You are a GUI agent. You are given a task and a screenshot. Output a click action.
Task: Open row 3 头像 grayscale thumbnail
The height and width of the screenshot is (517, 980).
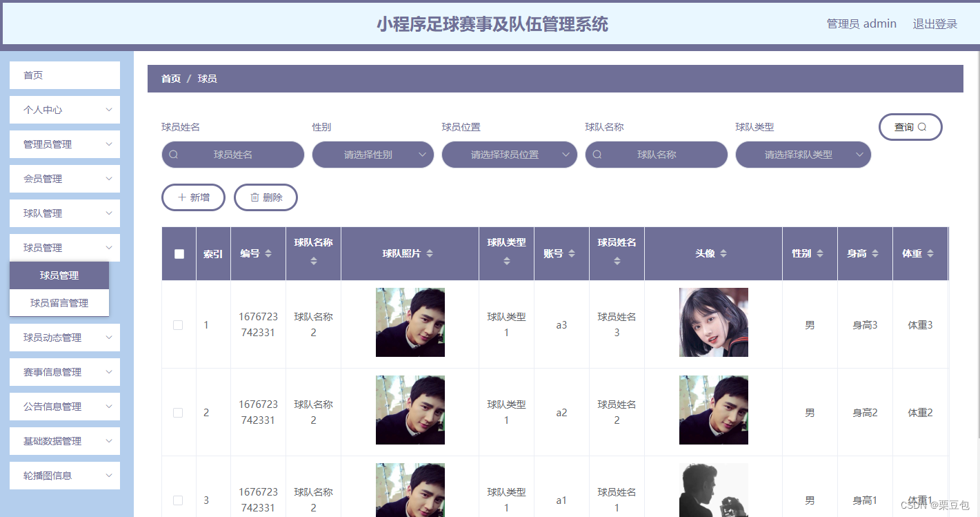(714, 490)
